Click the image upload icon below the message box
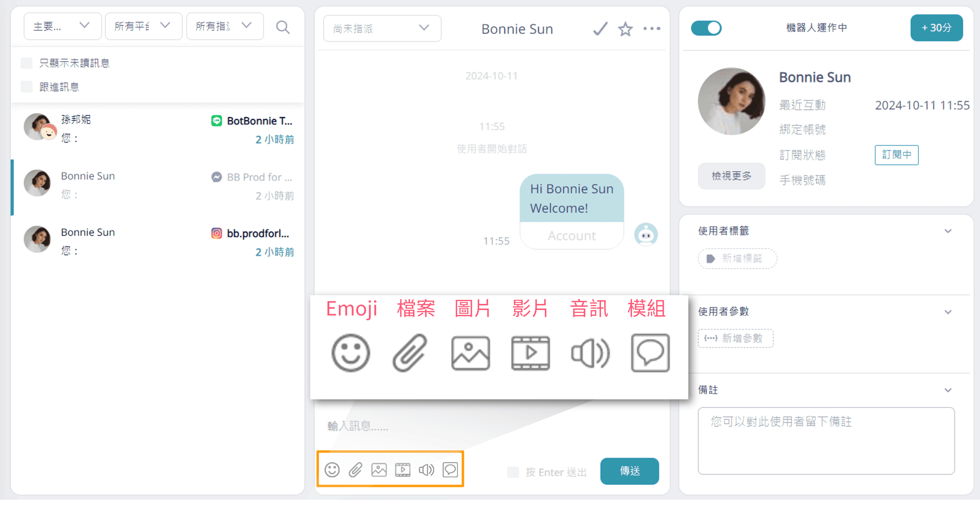Screen dimensions: 980x514 379,469
